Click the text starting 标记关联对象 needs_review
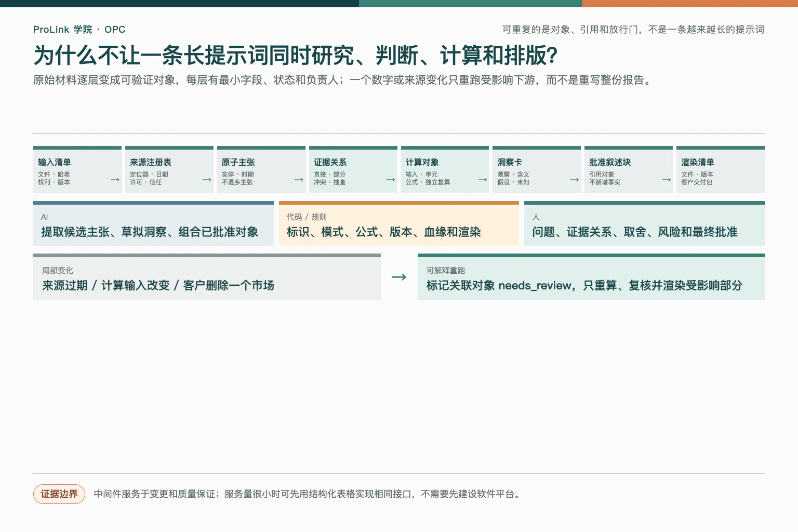798x532 pixels. [584, 285]
